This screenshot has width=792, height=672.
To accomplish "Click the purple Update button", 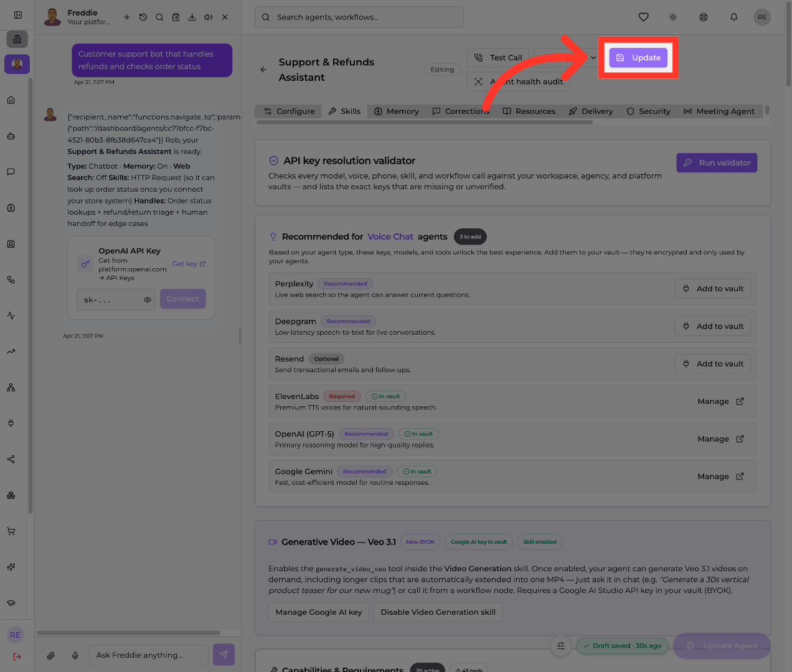I will coord(638,58).
